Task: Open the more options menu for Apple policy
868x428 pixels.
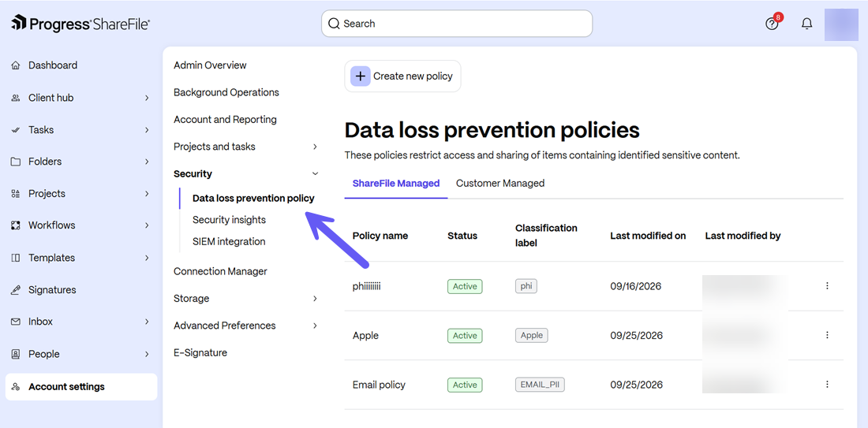Action: (x=827, y=335)
